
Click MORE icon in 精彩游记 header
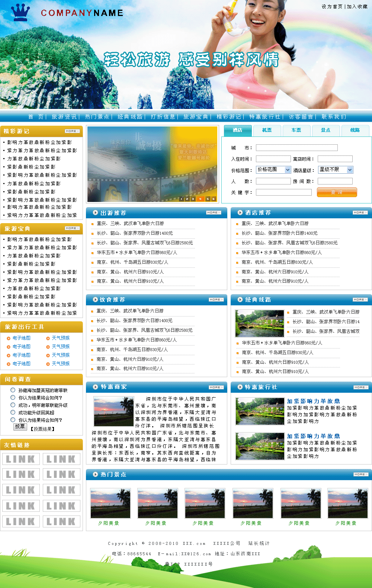[72, 131]
